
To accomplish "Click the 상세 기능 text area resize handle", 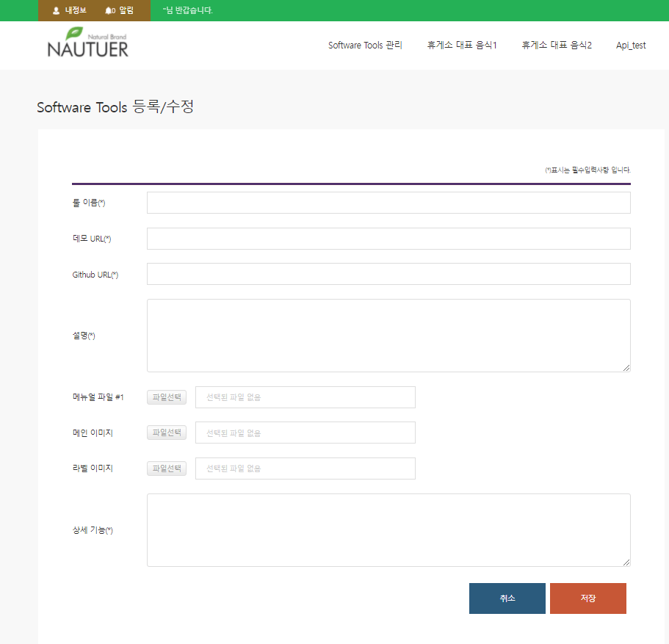I will [x=626, y=562].
